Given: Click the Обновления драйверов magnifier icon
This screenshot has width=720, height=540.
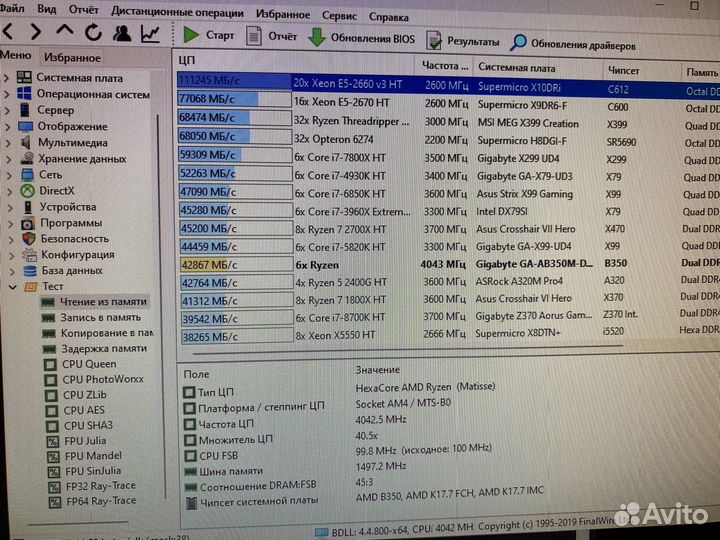Looking at the screenshot, I should pyautogui.click(x=518, y=43).
